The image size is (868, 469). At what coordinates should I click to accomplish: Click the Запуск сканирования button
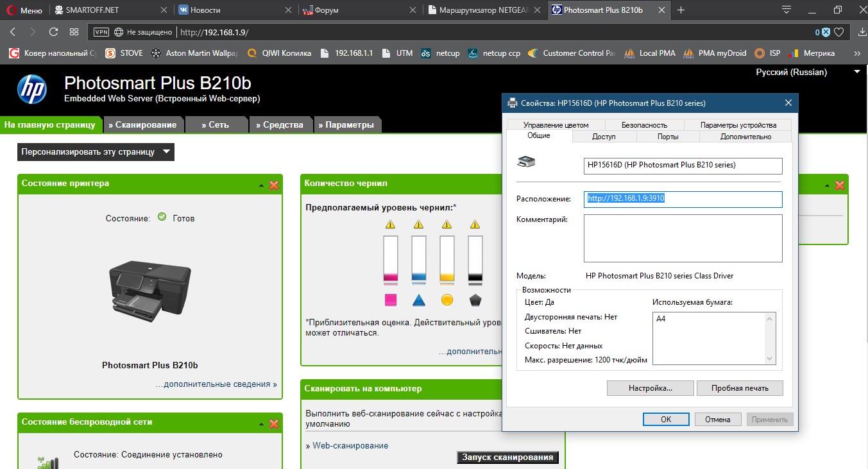(507, 457)
